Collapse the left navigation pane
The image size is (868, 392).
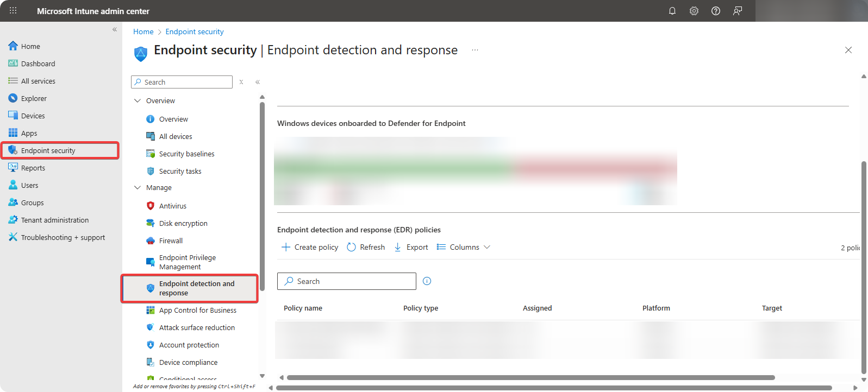pyautogui.click(x=115, y=29)
